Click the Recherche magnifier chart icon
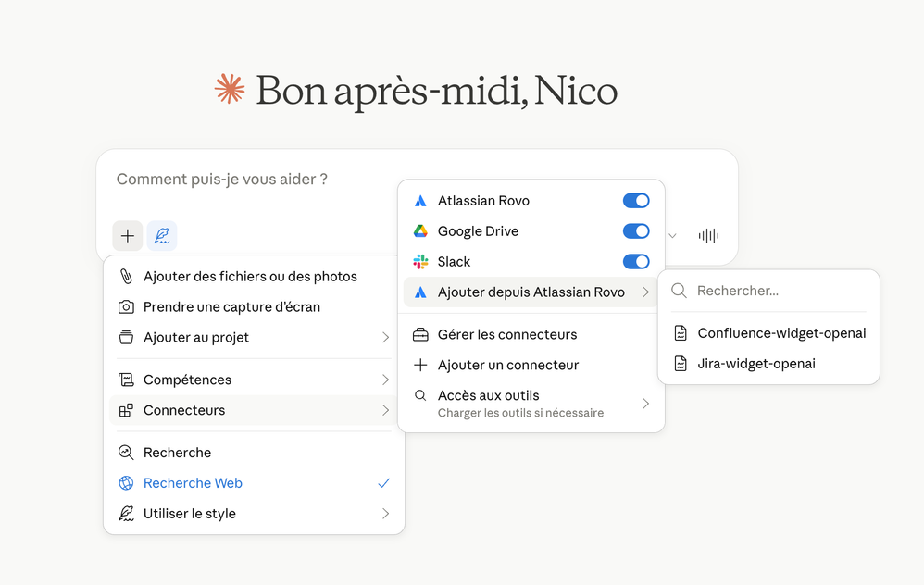This screenshot has height=585, width=924. (x=126, y=453)
